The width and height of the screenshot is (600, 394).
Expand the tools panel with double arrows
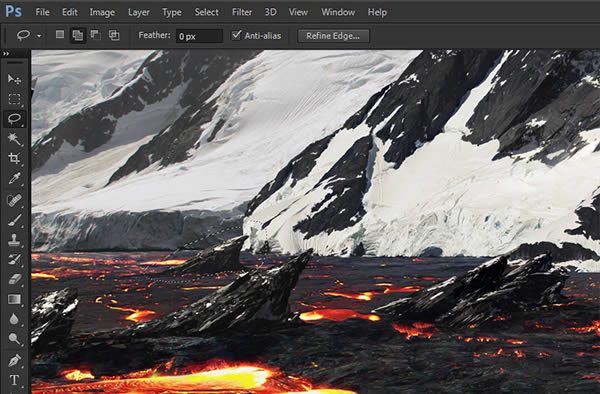(x=6, y=54)
